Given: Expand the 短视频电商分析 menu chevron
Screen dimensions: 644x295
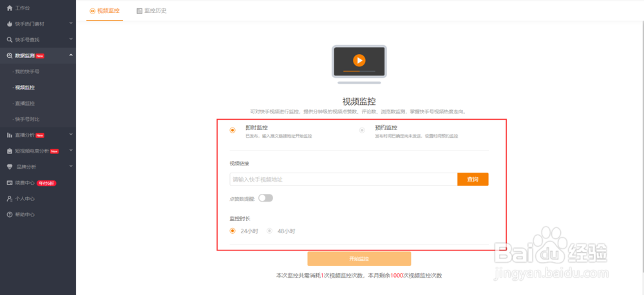Looking at the screenshot, I should (x=71, y=150).
